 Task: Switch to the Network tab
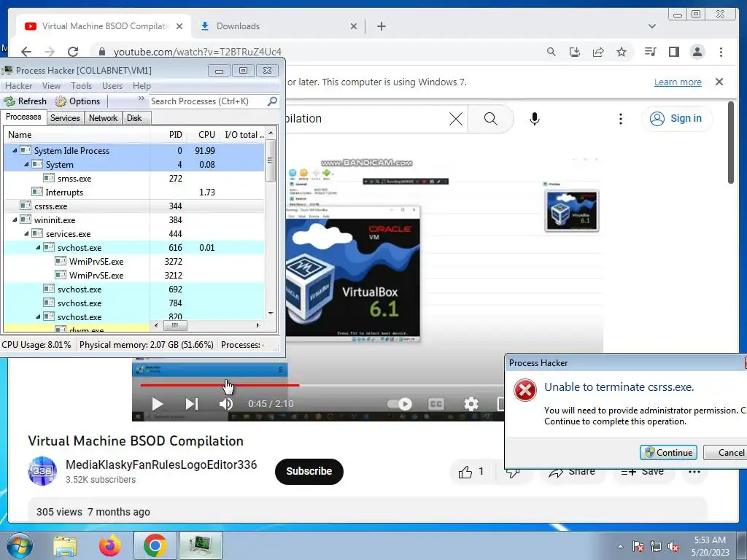(103, 118)
